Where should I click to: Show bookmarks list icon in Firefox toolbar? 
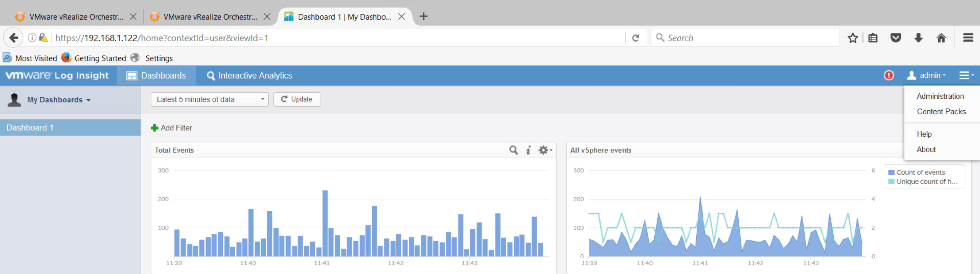873,38
